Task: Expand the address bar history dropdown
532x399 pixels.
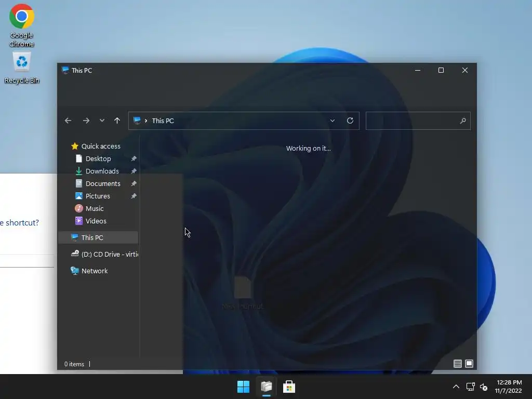Action: (x=332, y=121)
